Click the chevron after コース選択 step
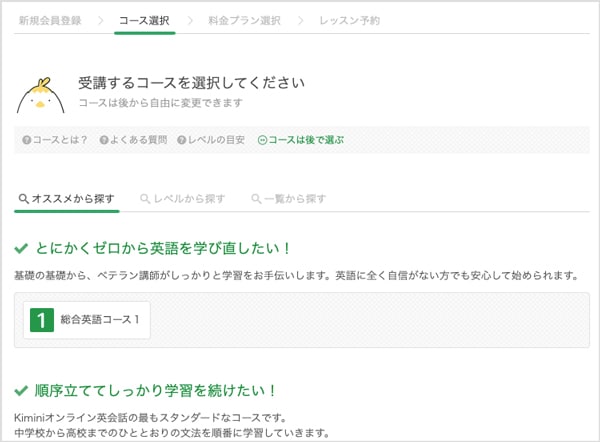600x442 pixels. tap(191, 20)
